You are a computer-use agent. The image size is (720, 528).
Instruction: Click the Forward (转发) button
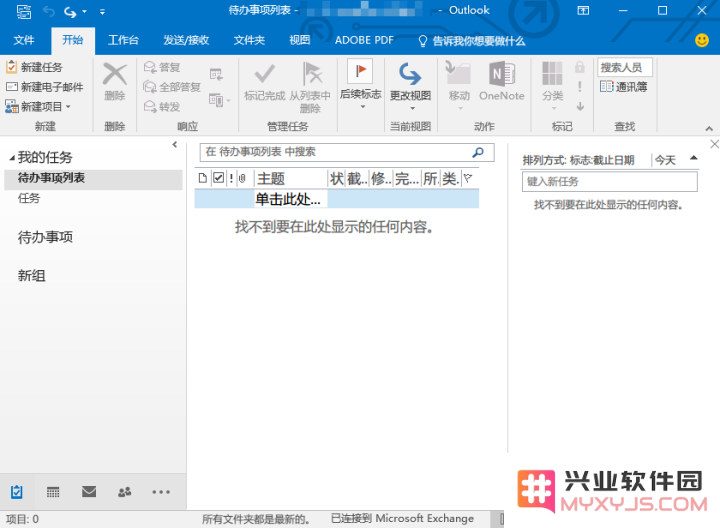pos(162,107)
